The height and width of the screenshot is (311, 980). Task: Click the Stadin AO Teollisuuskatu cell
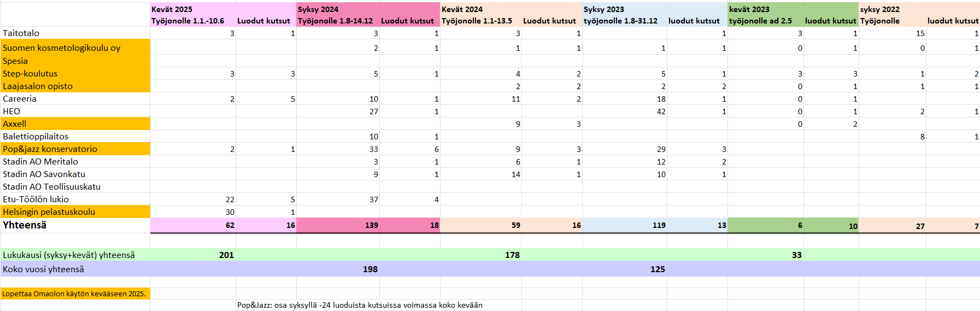[x=75, y=186]
